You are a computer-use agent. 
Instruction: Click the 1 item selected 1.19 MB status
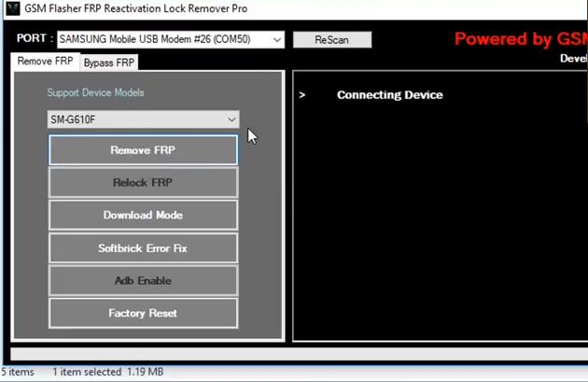coord(108,372)
